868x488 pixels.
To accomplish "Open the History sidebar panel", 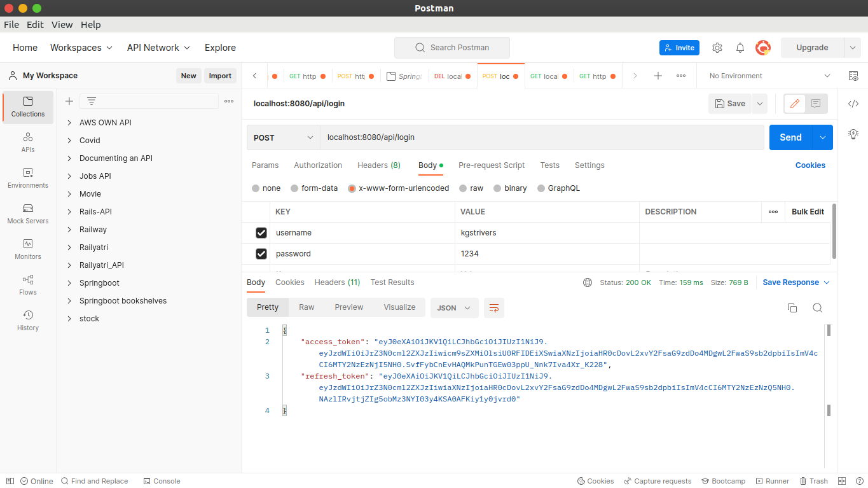I will point(28,320).
